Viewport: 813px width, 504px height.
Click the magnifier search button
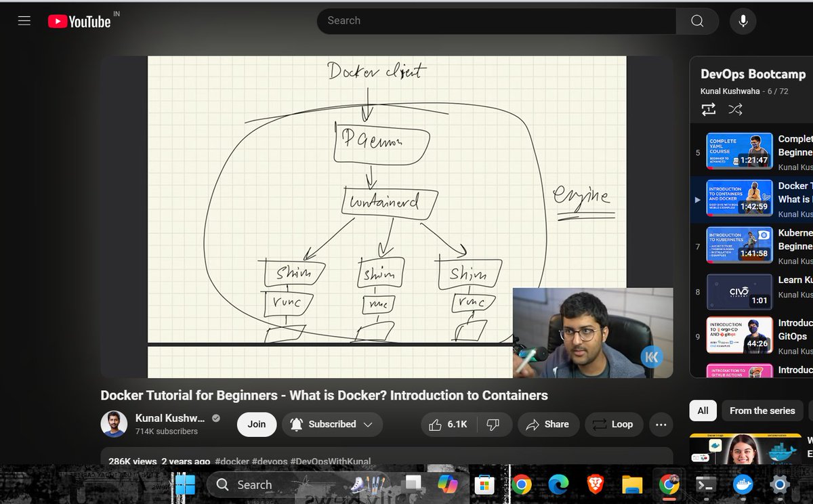click(x=697, y=21)
